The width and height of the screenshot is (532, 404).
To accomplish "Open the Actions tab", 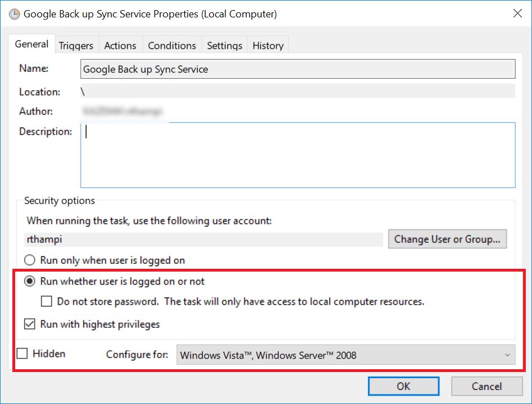I will (120, 45).
